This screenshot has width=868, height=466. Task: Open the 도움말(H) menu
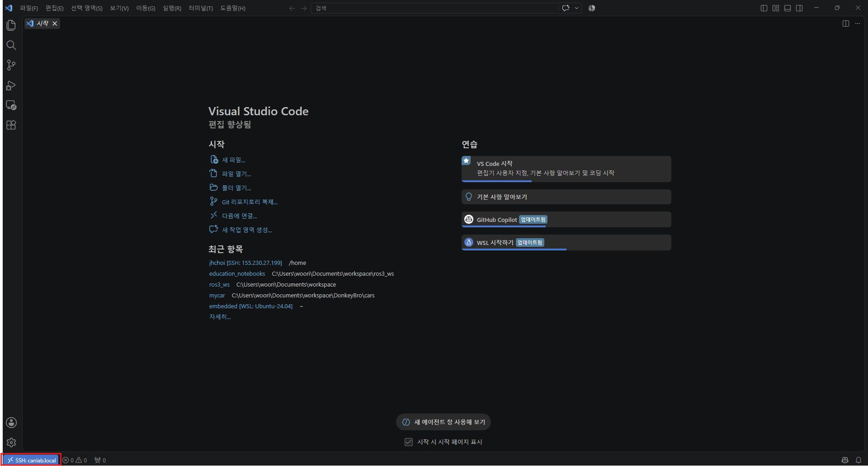233,8
